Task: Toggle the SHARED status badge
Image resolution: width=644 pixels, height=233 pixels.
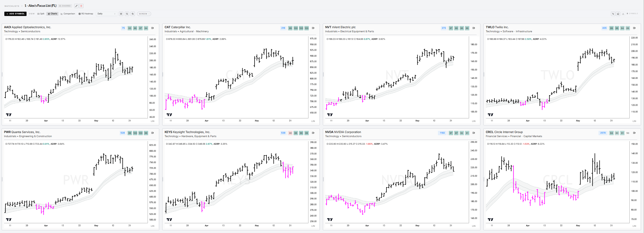Action: (65, 6)
